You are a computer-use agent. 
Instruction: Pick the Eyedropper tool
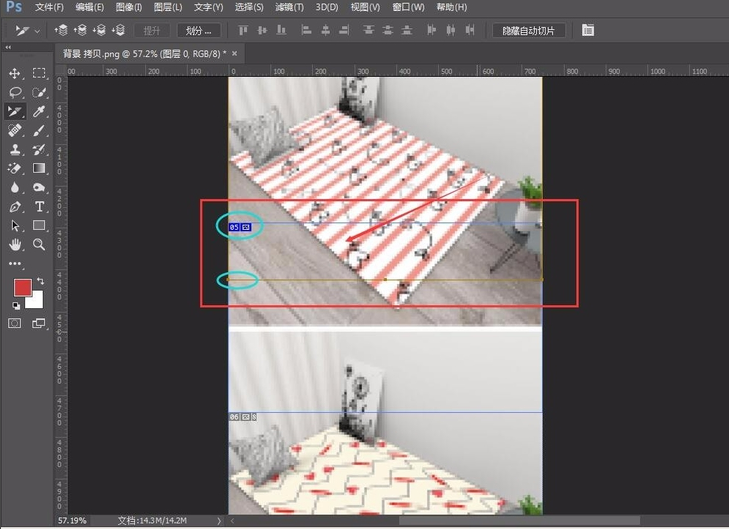(39, 111)
